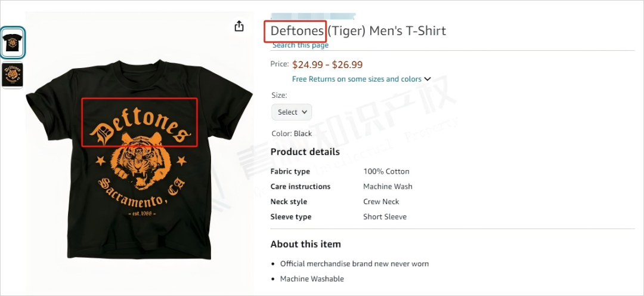This screenshot has height=296, width=644.
Task: Click the tiger graphic on the main shirt image
Action: click(x=141, y=159)
